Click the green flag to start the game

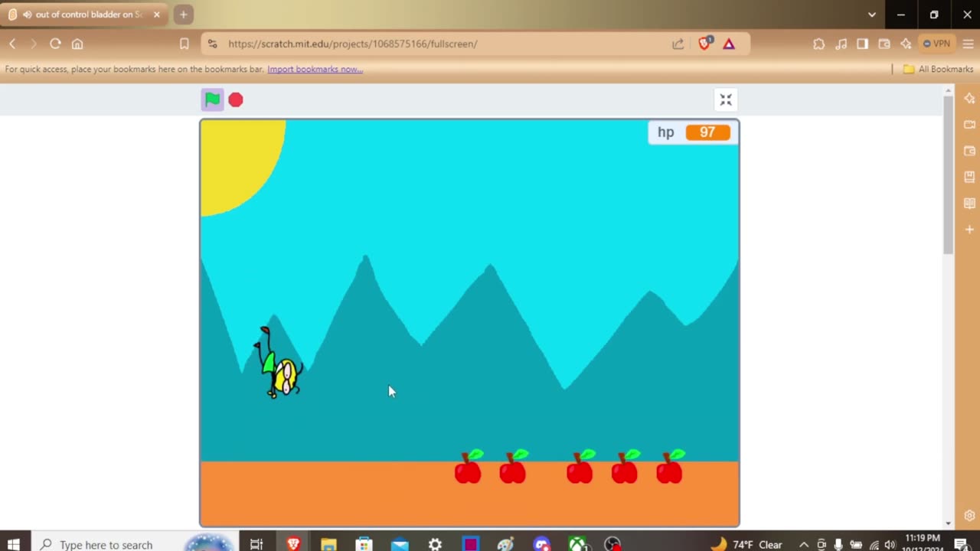[212, 99]
